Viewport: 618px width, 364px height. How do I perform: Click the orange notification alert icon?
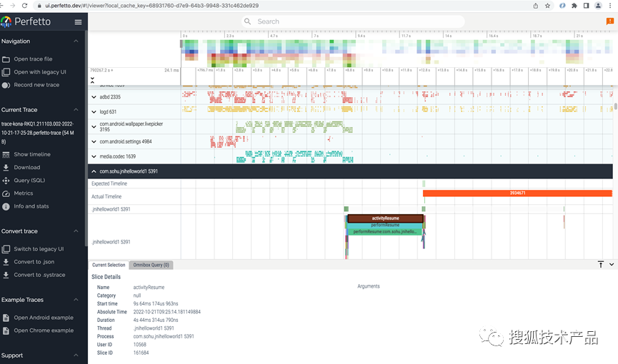[609, 21]
